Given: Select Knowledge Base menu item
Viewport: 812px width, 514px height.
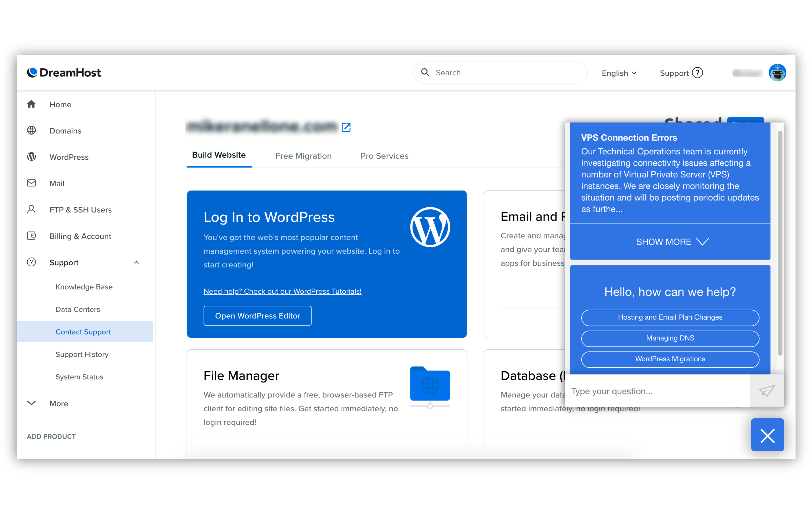Looking at the screenshot, I should 84,287.
